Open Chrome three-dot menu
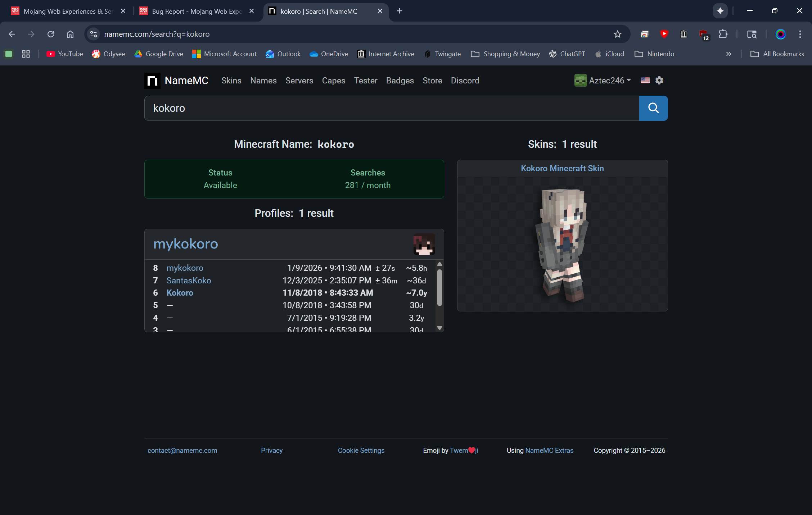The height and width of the screenshot is (515, 812). pyautogui.click(x=800, y=34)
